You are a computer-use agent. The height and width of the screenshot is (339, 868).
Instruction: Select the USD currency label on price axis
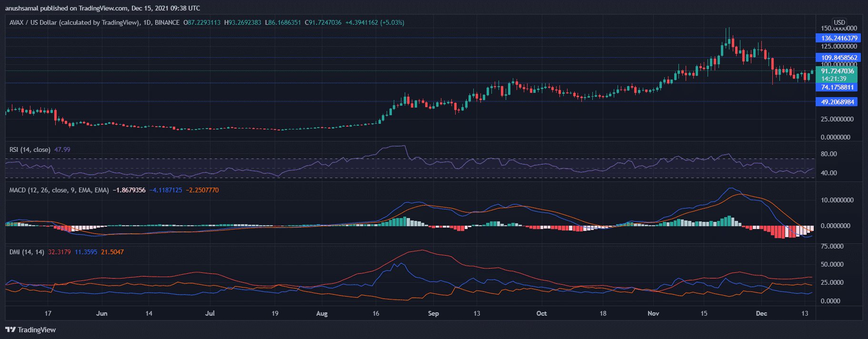point(839,22)
